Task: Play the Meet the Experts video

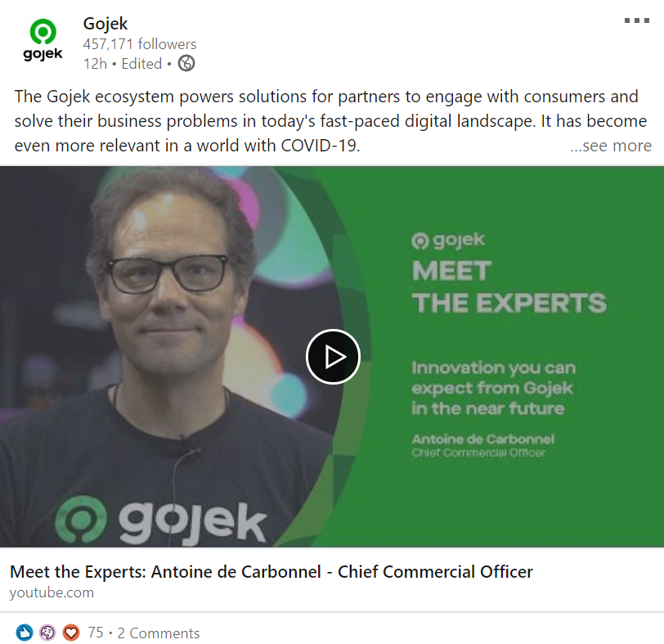Action: point(333,357)
